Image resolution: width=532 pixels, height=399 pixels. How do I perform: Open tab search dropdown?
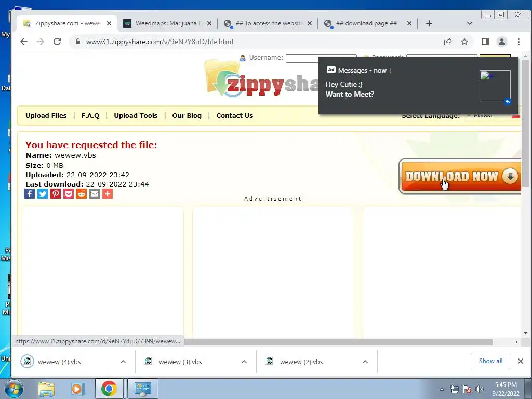click(470, 23)
